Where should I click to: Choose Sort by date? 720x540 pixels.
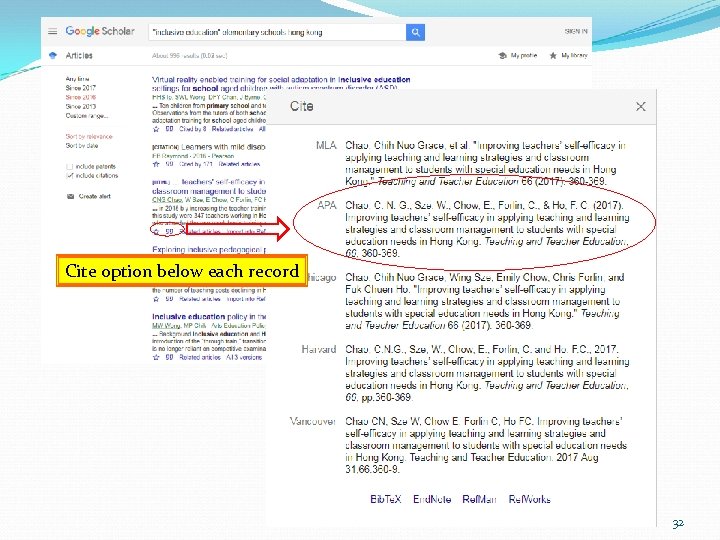click(82, 146)
